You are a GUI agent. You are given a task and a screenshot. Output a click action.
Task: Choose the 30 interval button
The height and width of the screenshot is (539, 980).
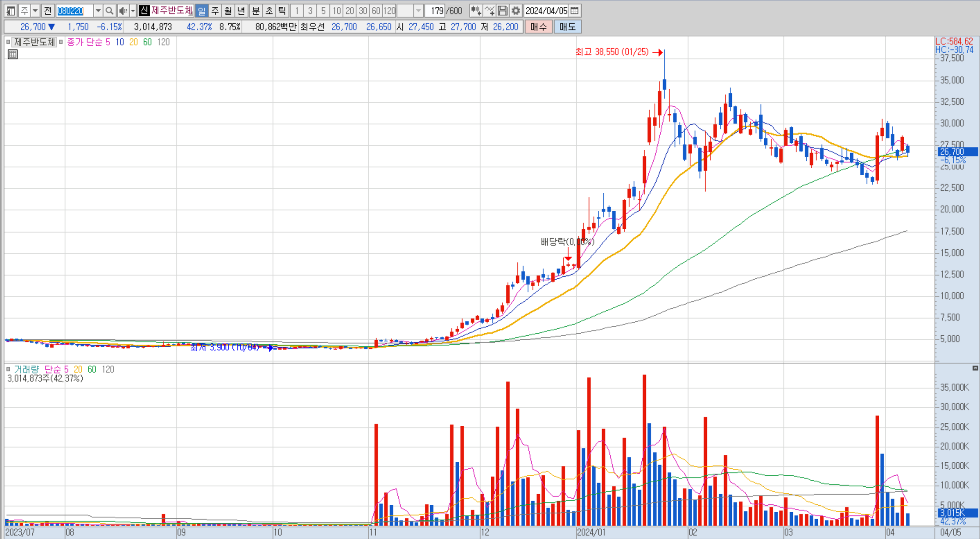tap(363, 11)
